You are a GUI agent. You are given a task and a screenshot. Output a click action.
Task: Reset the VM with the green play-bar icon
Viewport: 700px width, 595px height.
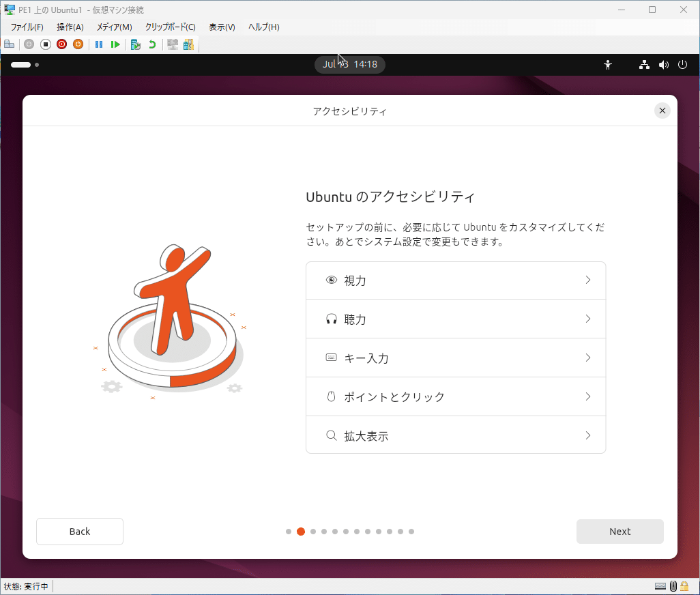[115, 44]
